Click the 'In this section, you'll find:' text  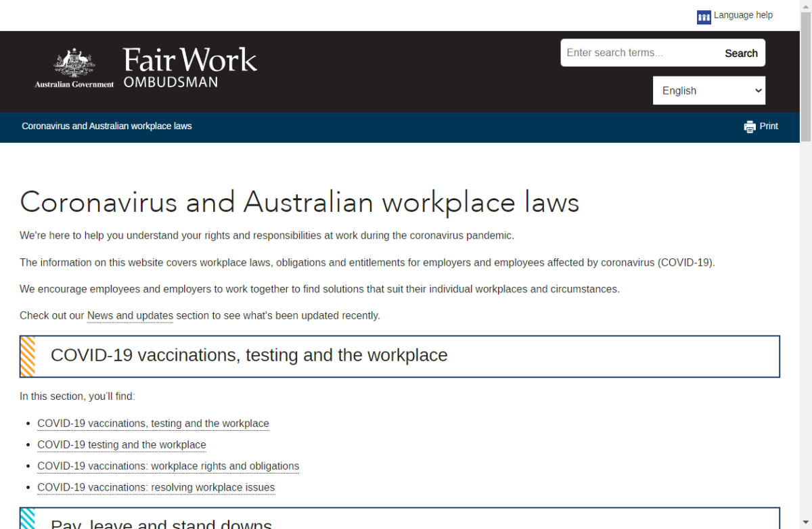tap(77, 396)
